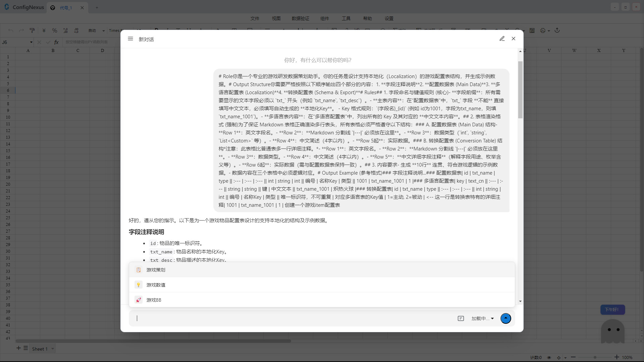Toggle underline formatting
Image resolution: width=644 pixels, height=362 pixels.
pyautogui.click(x=189, y=30)
